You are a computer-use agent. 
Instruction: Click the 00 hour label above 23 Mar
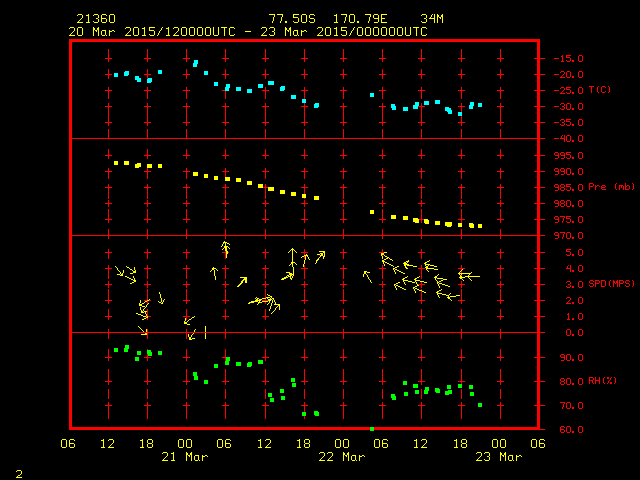(x=499, y=444)
